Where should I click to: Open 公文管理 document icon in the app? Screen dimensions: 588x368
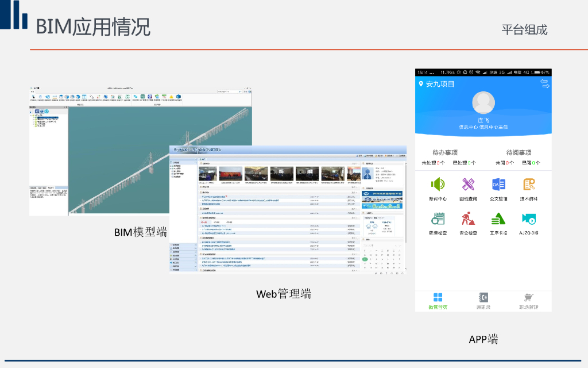click(x=498, y=185)
